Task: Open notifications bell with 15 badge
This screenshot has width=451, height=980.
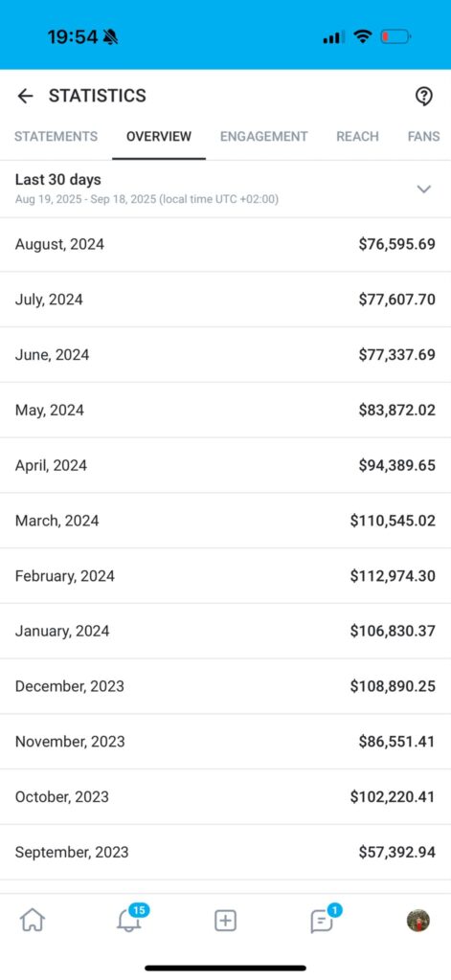Action: click(x=131, y=919)
